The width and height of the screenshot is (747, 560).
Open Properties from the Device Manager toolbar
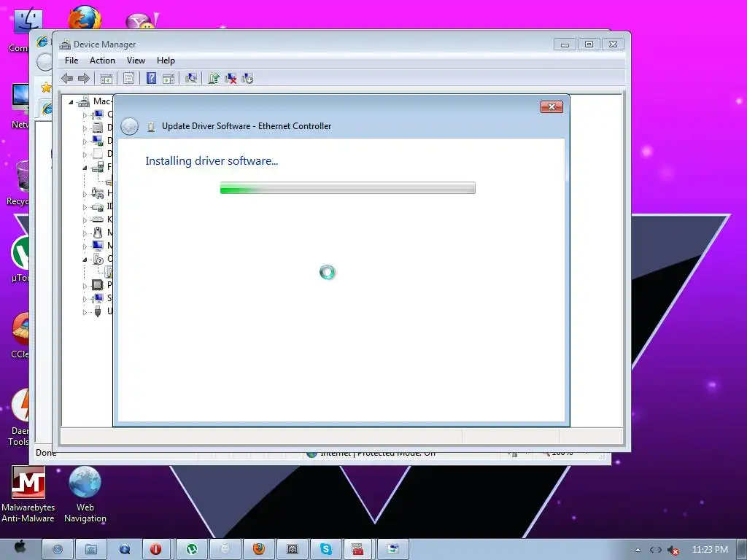pos(128,79)
